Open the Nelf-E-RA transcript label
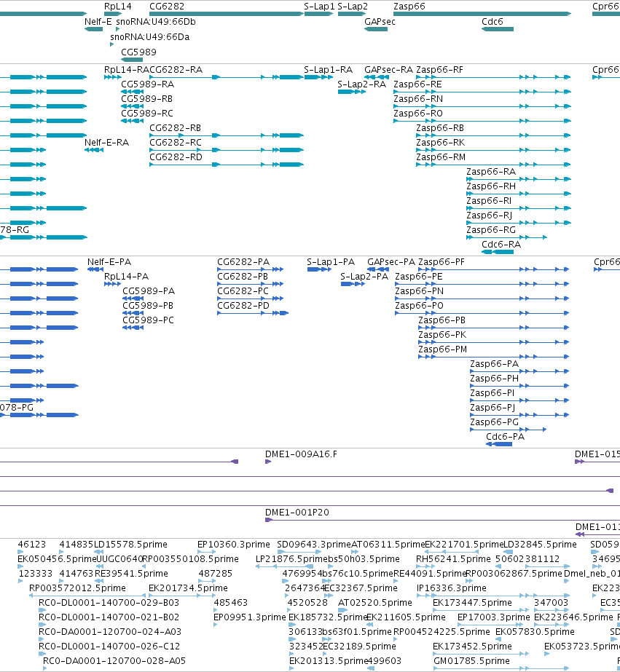 coord(107,143)
